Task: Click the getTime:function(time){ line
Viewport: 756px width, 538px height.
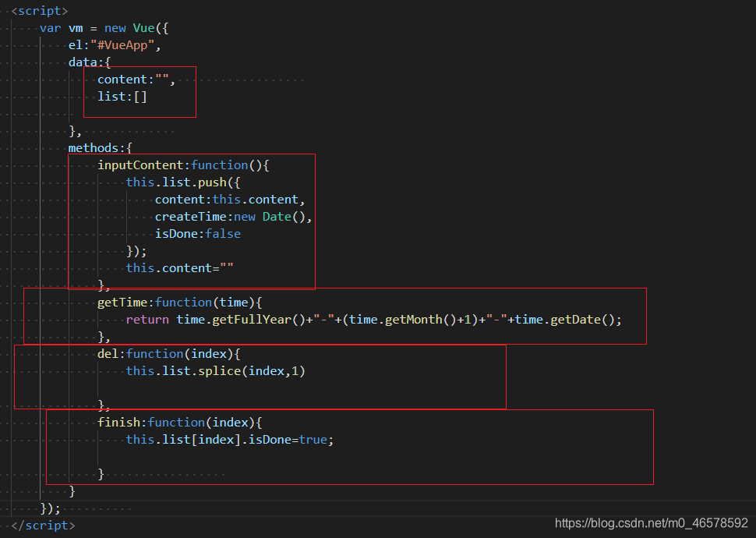Action: pos(180,303)
